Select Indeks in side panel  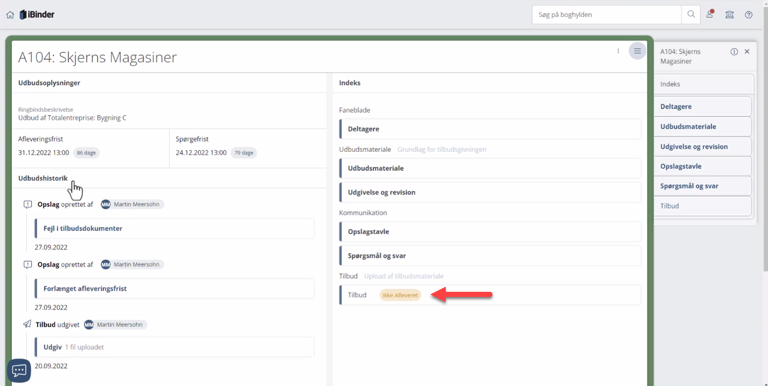click(704, 84)
